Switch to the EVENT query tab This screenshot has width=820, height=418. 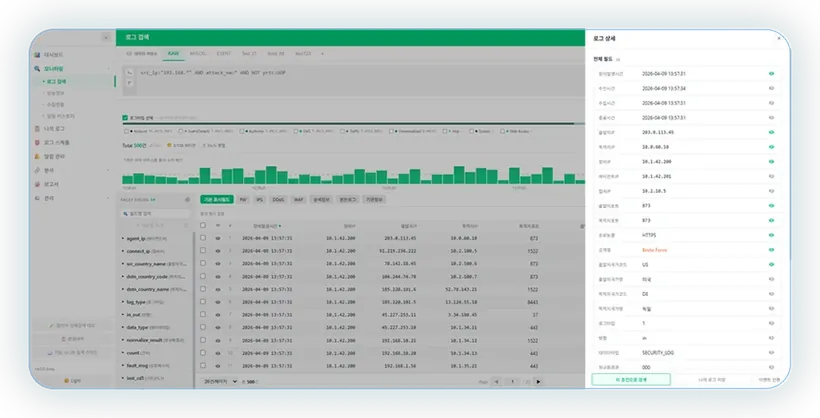(x=224, y=53)
